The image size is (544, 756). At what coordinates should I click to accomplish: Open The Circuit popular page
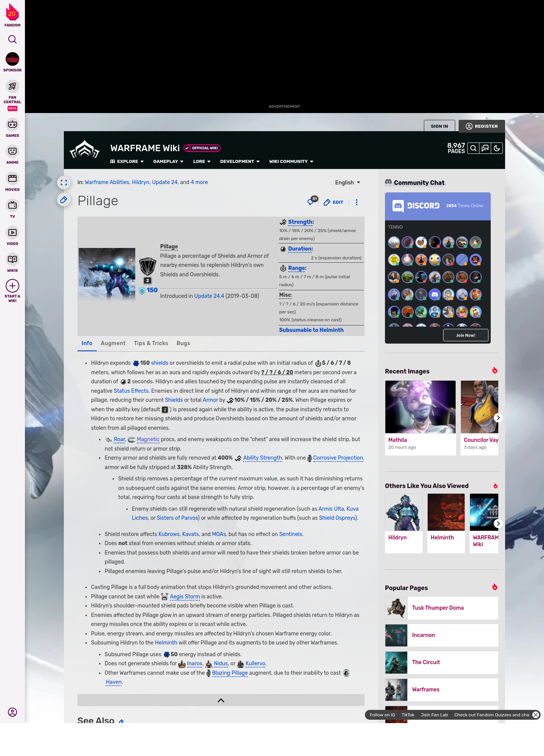(x=442, y=662)
